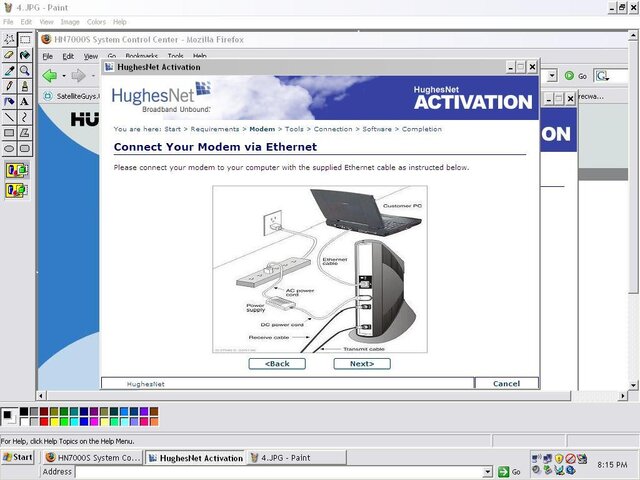Select the Magnifier tool in Paint
The height and width of the screenshot is (480, 640).
point(25,70)
